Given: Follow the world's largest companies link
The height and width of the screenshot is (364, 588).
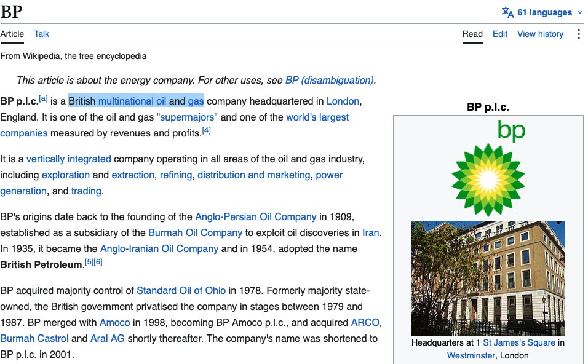Looking at the screenshot, I should click(317, 117).
